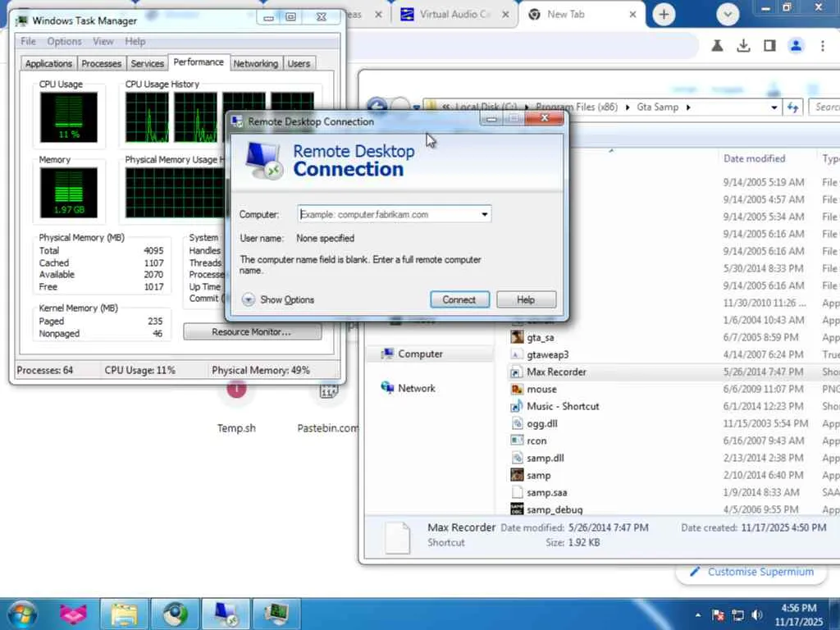Show hidden system tray icons

click(697, 615)
